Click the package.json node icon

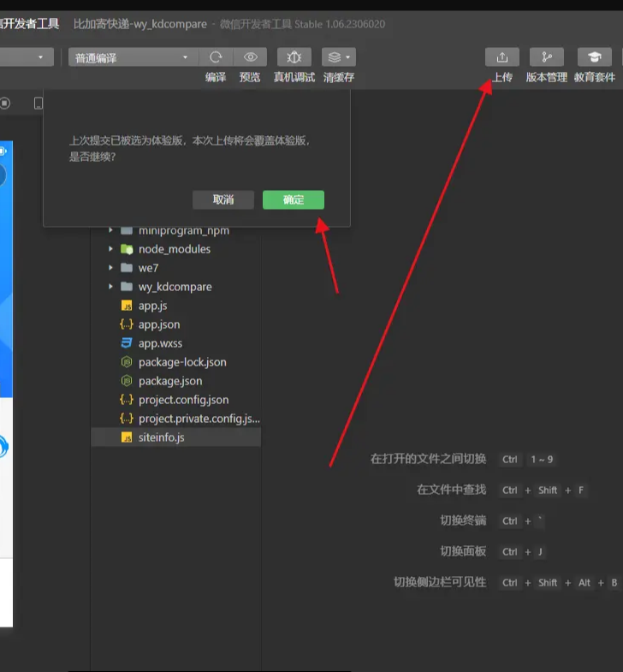(x=127, y=381)
